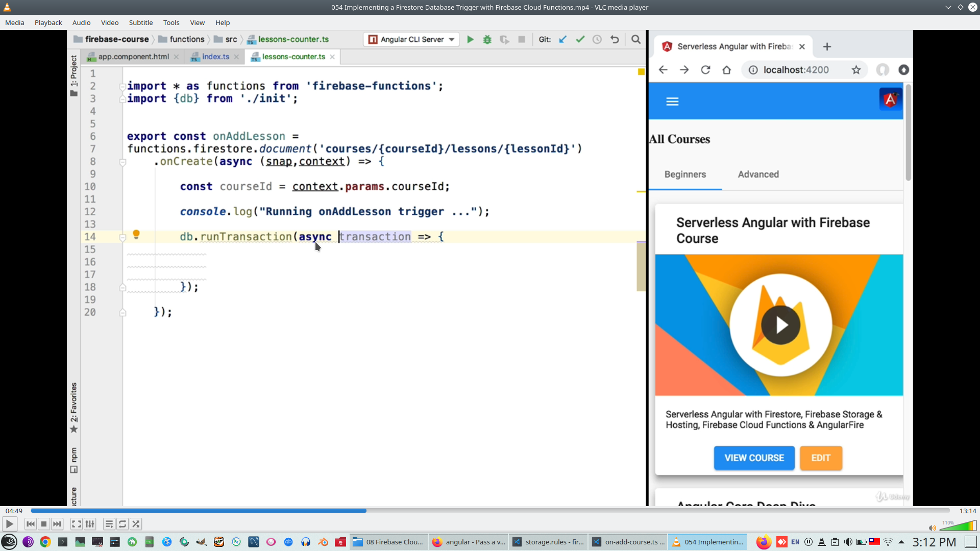Click the VIEW COURSE button
This screenshot has height=551, width=980.
754,458
